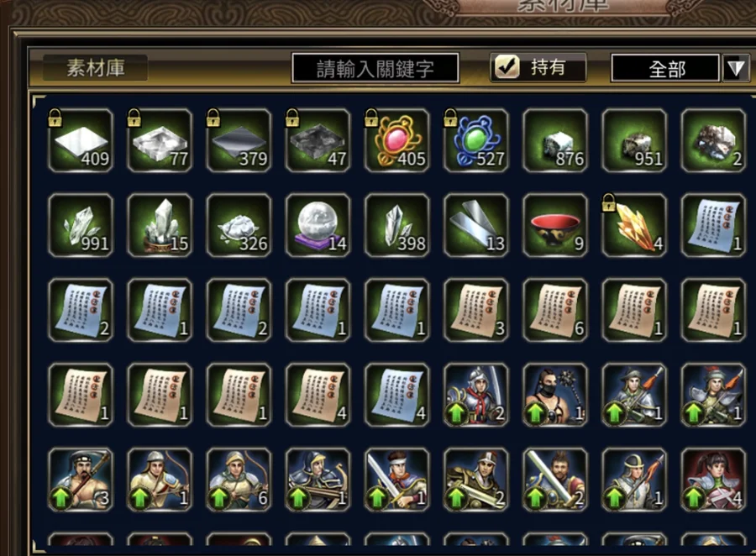Select the archer soldier card with 6
This screenshot has width=756, height=556.
tap(239, 480)
